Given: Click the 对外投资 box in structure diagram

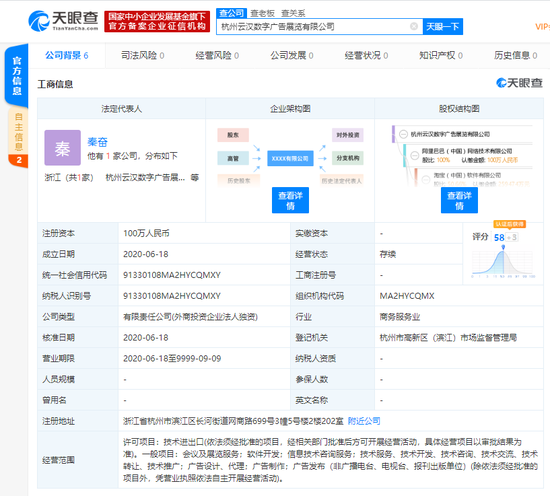Looking at the screenshot, I should coord(348,135).
